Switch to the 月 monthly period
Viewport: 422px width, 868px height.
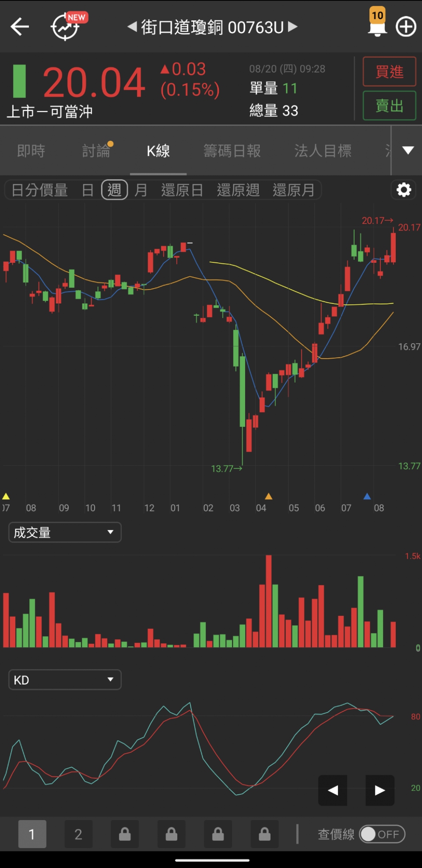pyautogui.click(x=141, y=190)
